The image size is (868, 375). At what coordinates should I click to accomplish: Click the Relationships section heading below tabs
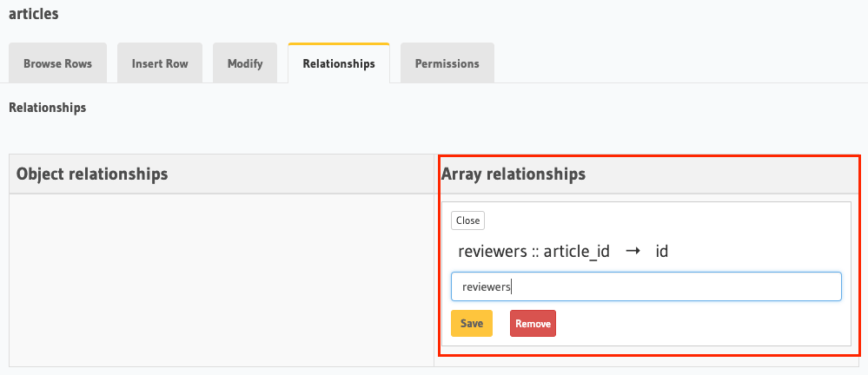point(47,109)
